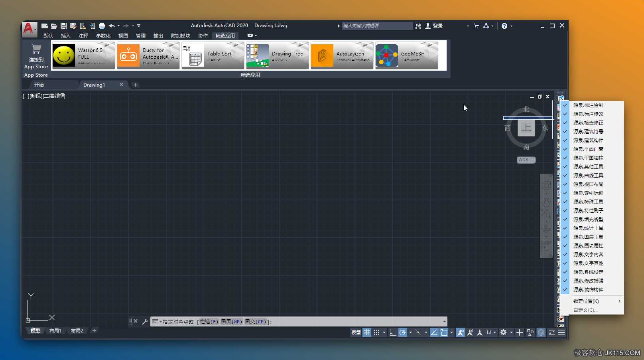Uncheck 源泉.曲线工具 toolbar entry

tap(592, 176)
